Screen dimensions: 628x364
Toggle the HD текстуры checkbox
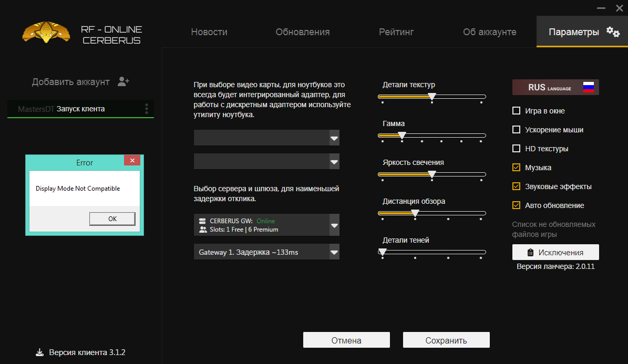click(516, 149)
